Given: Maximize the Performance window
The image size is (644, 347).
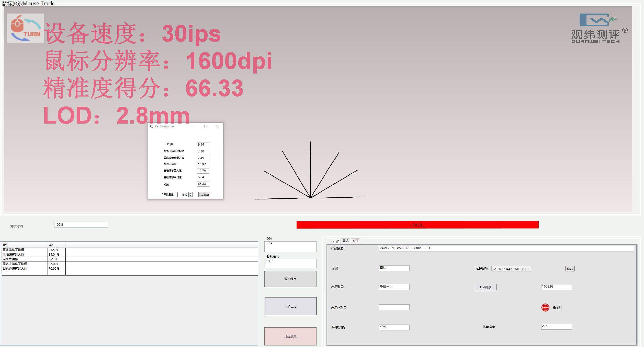Looking at the screenshot, I should (206, 126).
